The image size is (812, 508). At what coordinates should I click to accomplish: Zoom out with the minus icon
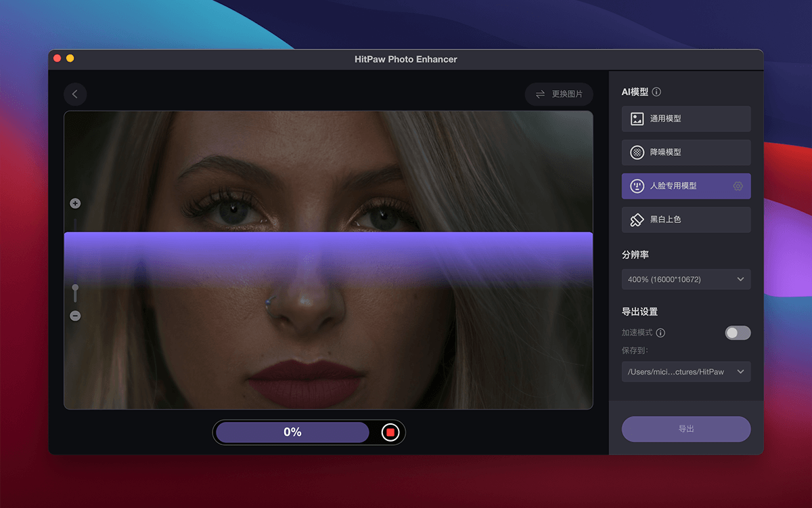pos(75,316)
